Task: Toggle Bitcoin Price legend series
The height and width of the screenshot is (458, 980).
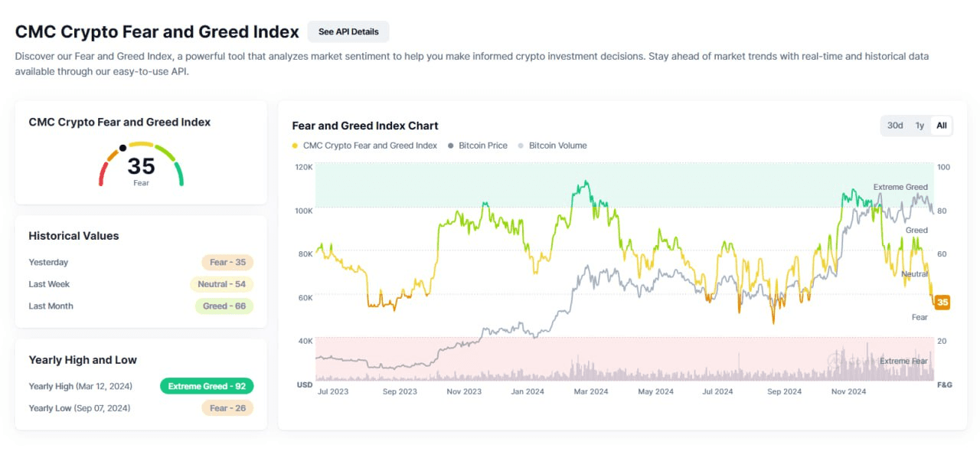Action: click(x=482, y=146)
